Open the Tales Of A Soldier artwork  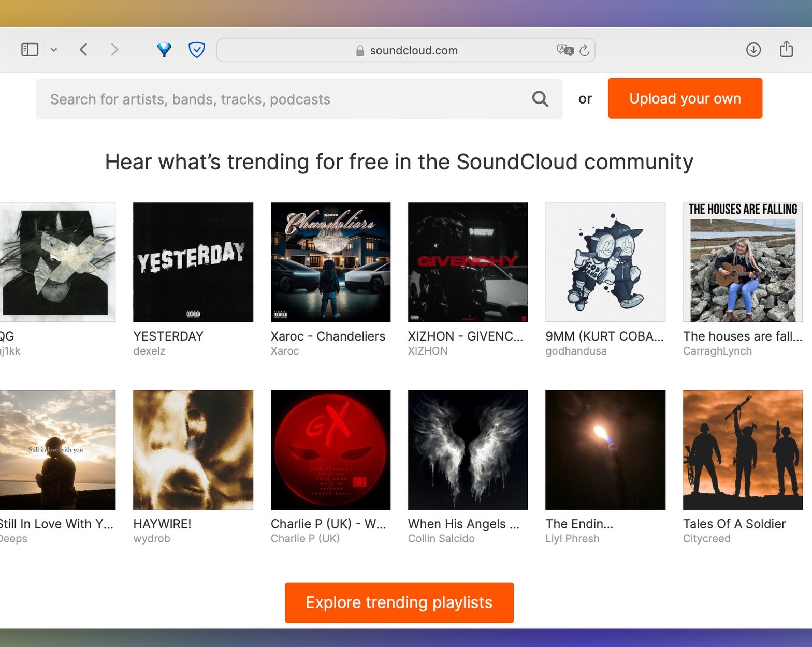(x=743, y=450)
